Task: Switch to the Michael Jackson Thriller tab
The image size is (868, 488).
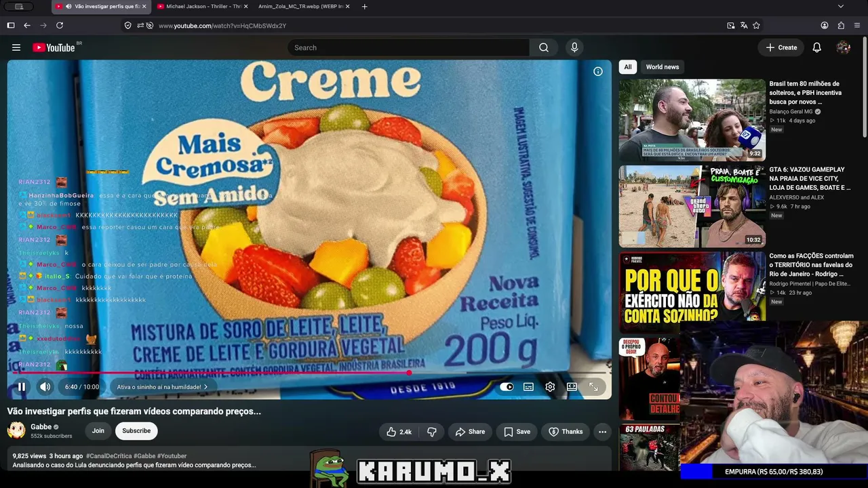Action: click(x=203, y=7)
